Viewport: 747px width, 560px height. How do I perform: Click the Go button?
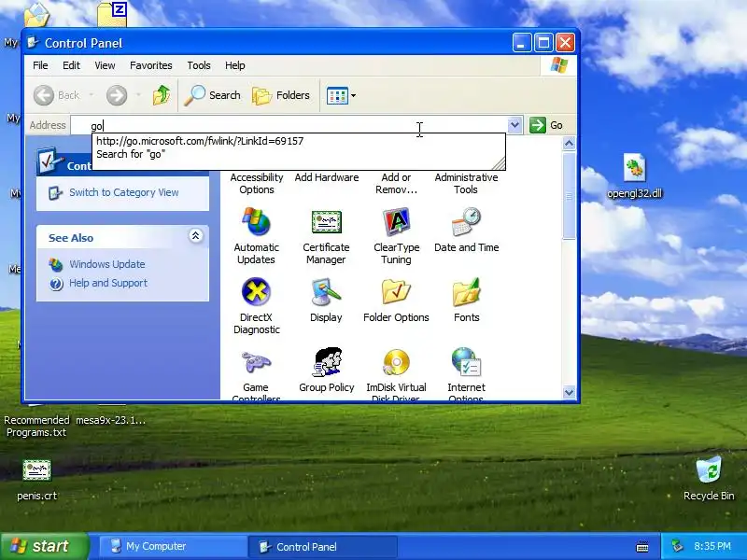coord(546,125)
